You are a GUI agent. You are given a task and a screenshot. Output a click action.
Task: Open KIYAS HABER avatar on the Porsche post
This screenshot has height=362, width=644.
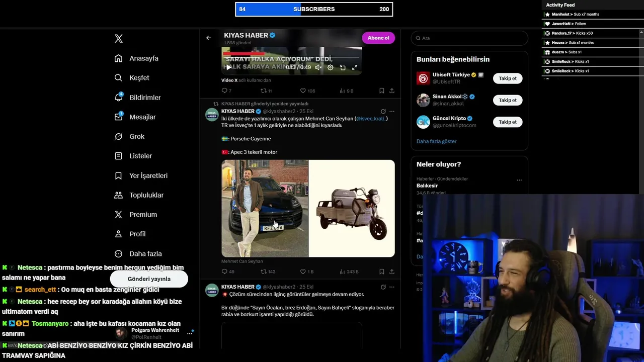(x=212, y=115)
